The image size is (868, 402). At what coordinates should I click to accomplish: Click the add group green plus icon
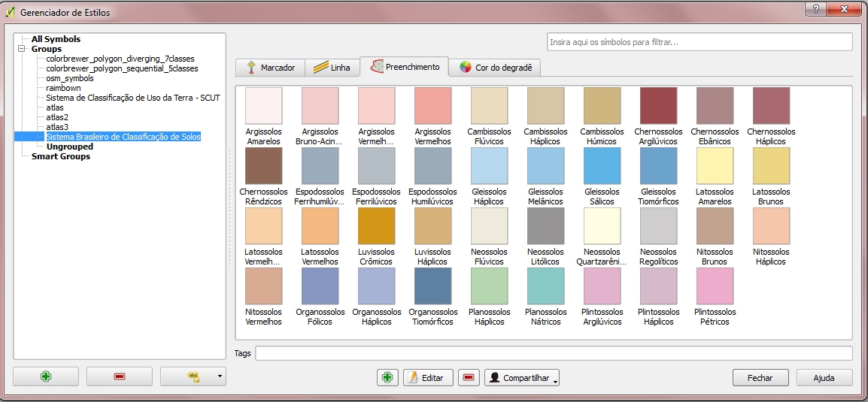(x=46, y=376)
